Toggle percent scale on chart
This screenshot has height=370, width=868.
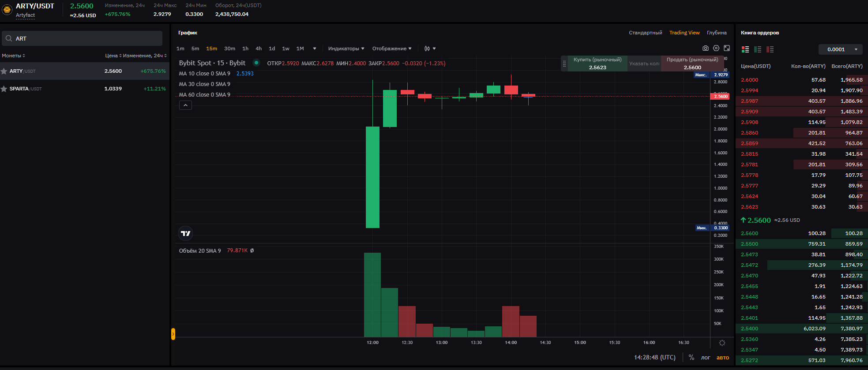pos(691,357)
